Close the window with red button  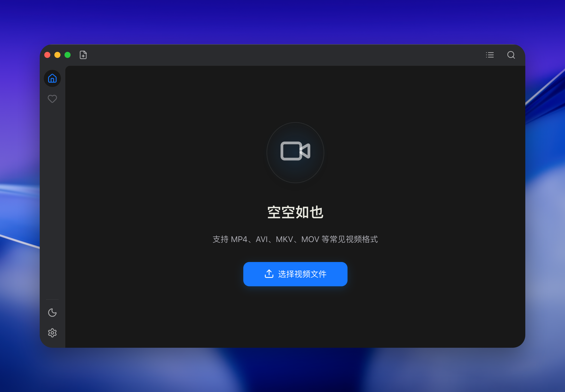click(x=47, y=55)
